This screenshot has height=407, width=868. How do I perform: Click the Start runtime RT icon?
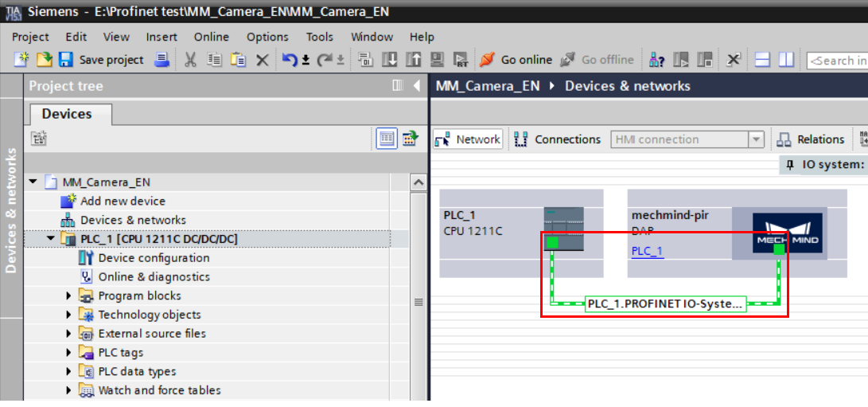pyautogui.click(x=461, y=59)
